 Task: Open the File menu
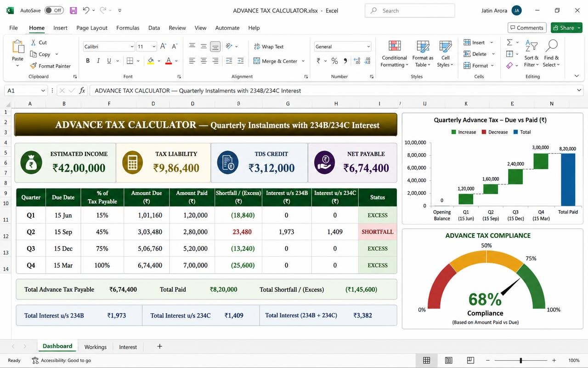pyautogui.click(x=13, y=28)
